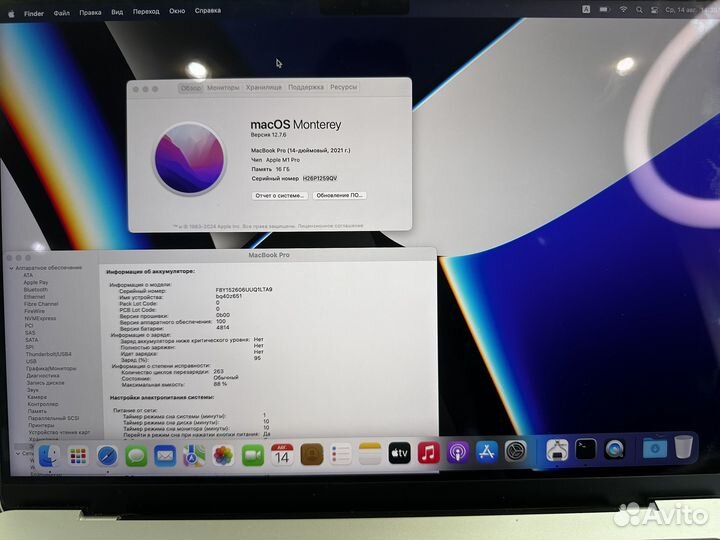This screenshot has width=720, height=540.
Task: Select Камера in the sidebar
Action: pos(37,397)
